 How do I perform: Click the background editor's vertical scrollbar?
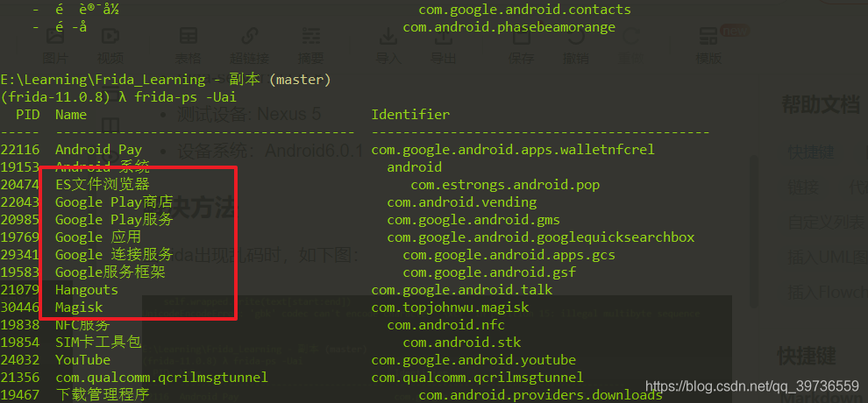[x=753, y=231]
